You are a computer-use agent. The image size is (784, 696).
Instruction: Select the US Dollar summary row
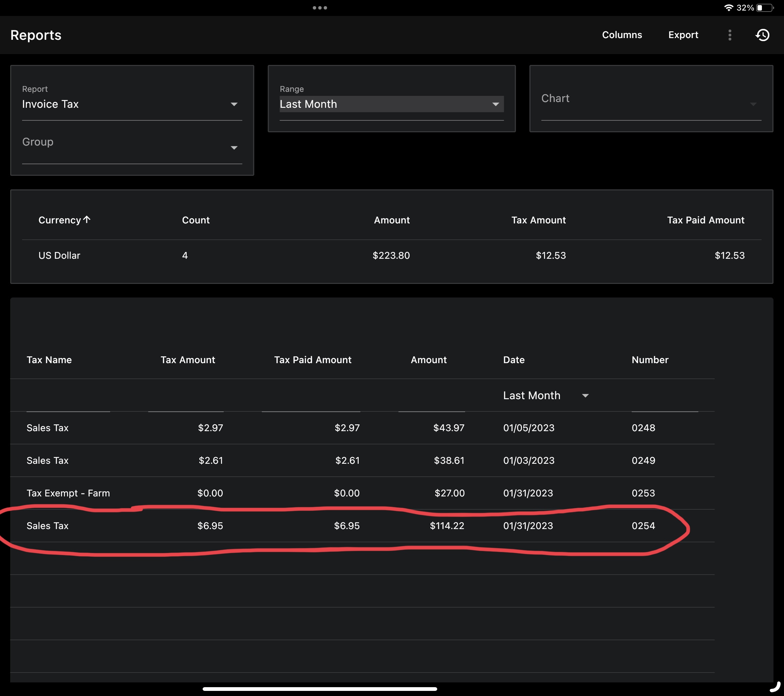point(345,255)
